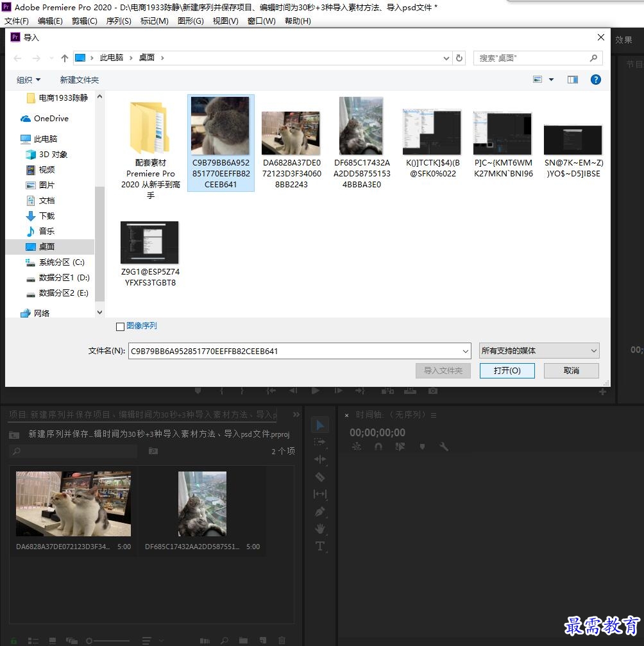Click the Help icon in import dialog
This screenshot has width=644, height=646.
coord(595,80)
